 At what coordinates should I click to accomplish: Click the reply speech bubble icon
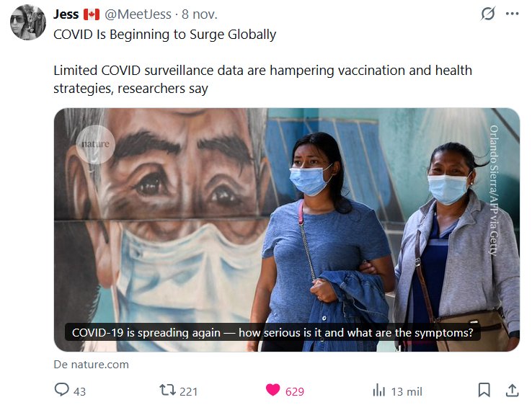coord(62,391)
